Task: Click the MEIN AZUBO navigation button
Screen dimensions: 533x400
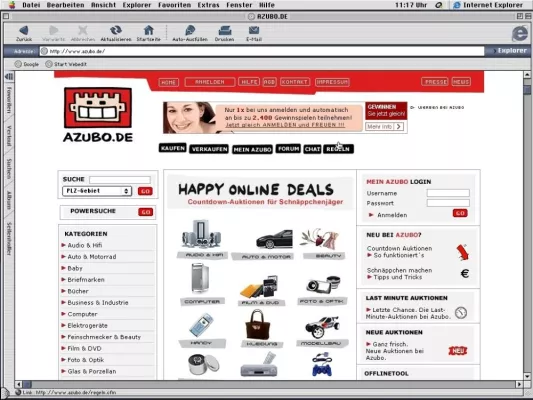Action: [x=252, y=150]
